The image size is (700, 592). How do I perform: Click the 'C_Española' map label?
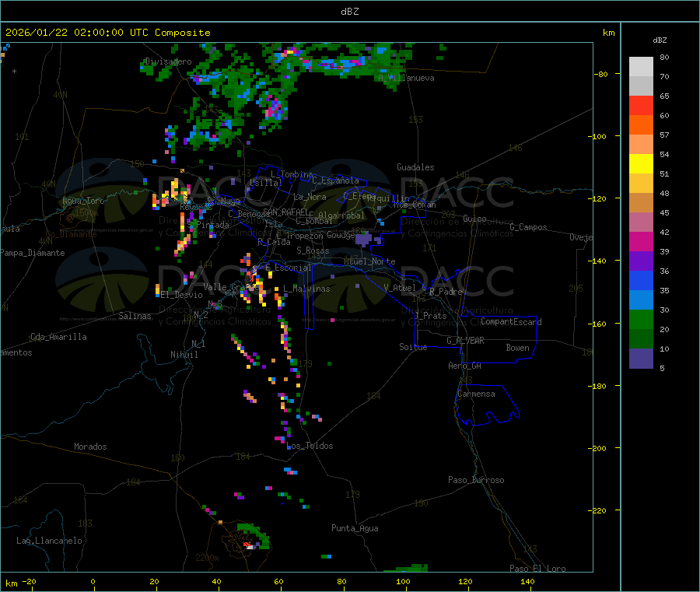click(335, 180)
